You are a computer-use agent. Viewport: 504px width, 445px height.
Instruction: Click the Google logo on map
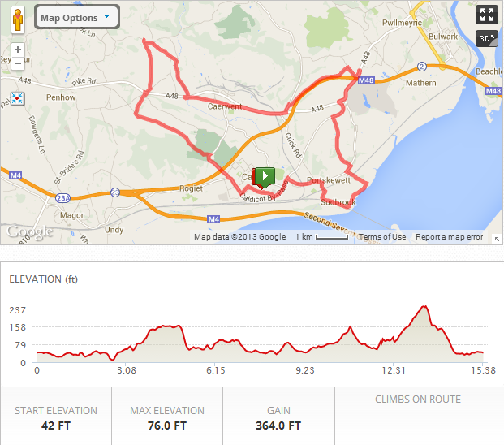point(30,231)
